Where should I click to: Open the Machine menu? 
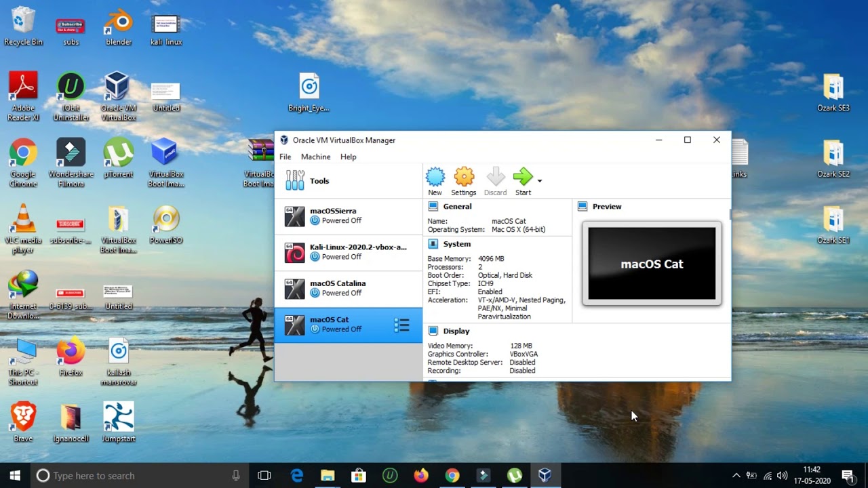point(316,157)
